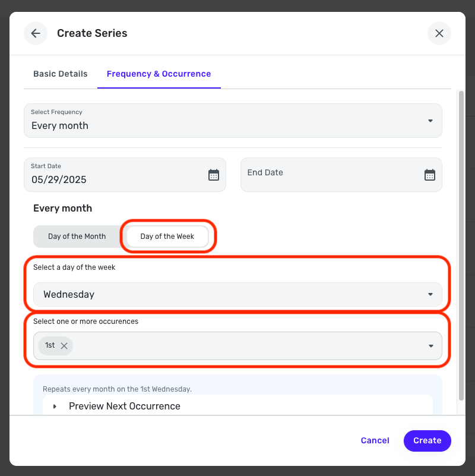
Task: Click the Cancel link
Action: click(375, 441)
